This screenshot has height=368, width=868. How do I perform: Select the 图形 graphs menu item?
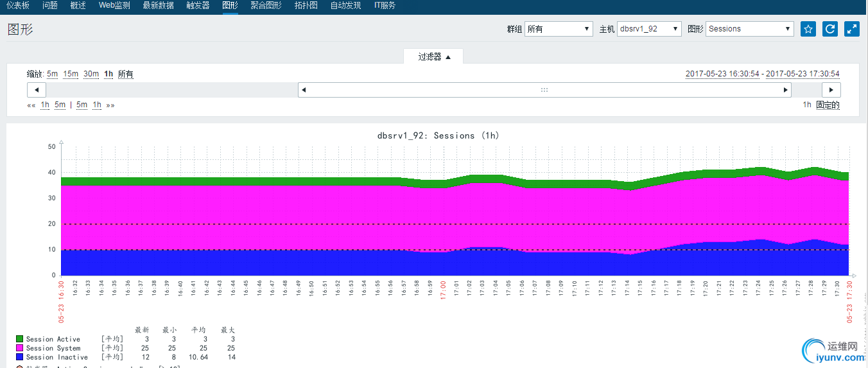click(230, 6)
